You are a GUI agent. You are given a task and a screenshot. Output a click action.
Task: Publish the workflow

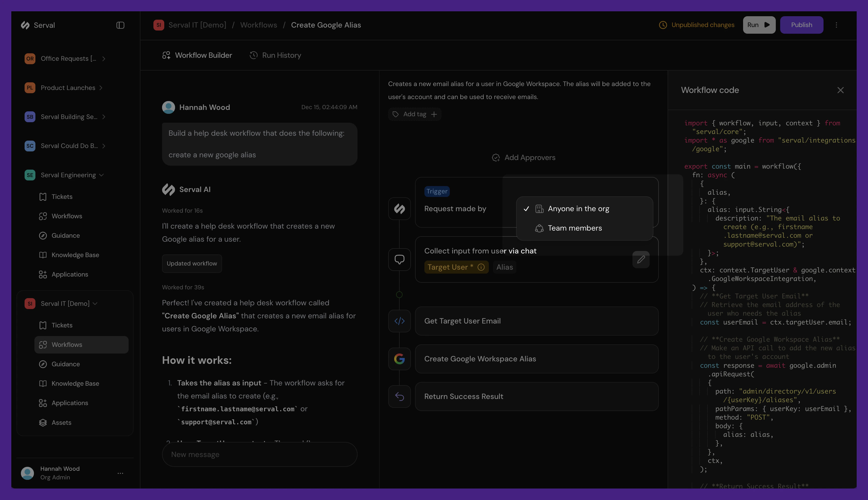coord(802,25)
